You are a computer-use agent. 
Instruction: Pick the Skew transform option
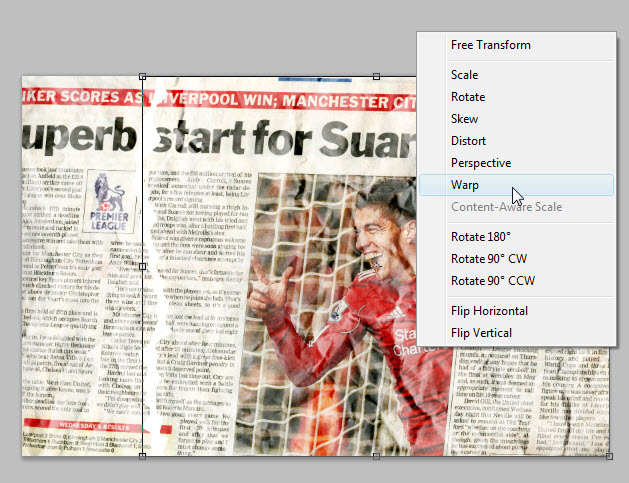point(516,119)
